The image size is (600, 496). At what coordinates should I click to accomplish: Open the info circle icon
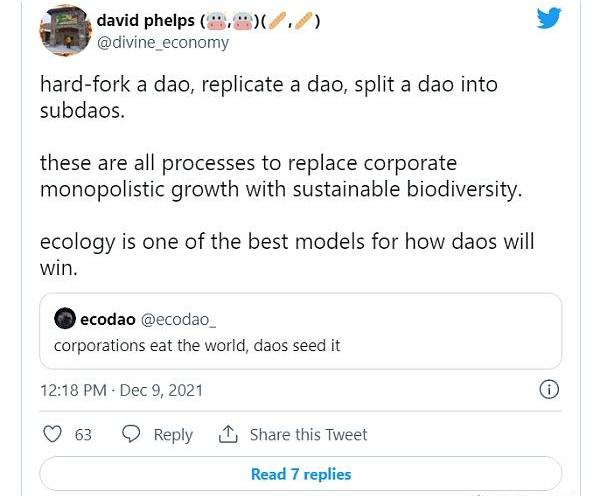coord(548,389)
